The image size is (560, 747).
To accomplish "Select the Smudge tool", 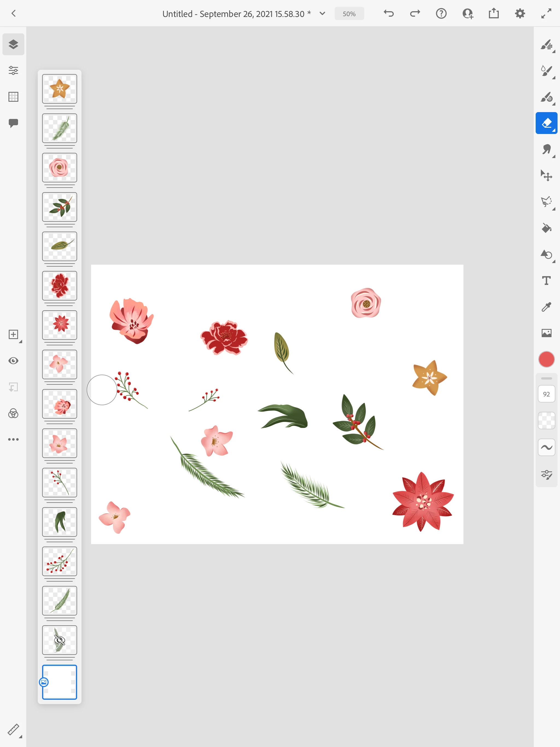I will pyautogui.click(x=546, y=150).
